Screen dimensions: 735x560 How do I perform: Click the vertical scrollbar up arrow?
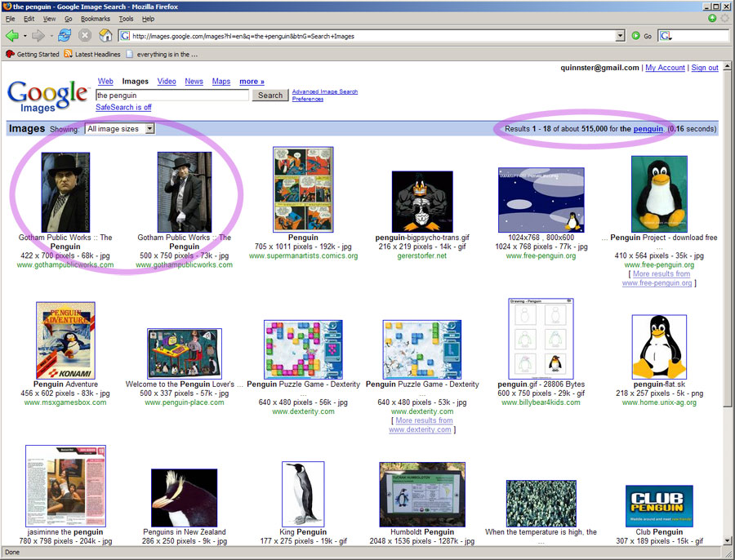click(727, 66)
